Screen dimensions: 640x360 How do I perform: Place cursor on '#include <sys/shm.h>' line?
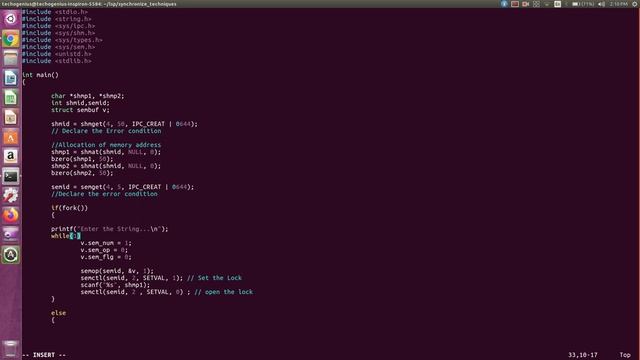tap(58, 33)
